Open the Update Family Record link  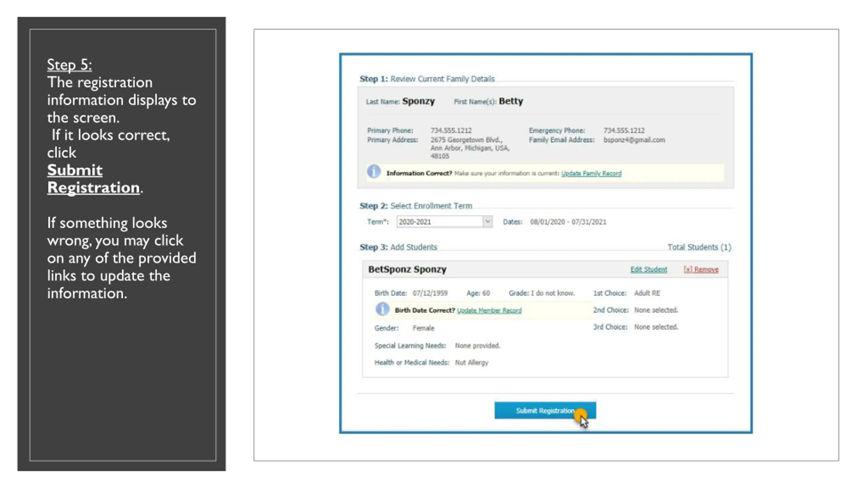pos(591,173)
